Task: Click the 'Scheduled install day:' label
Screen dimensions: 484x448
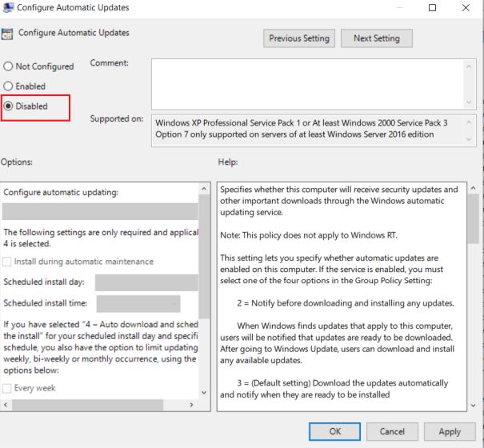Action: [44, 282]
